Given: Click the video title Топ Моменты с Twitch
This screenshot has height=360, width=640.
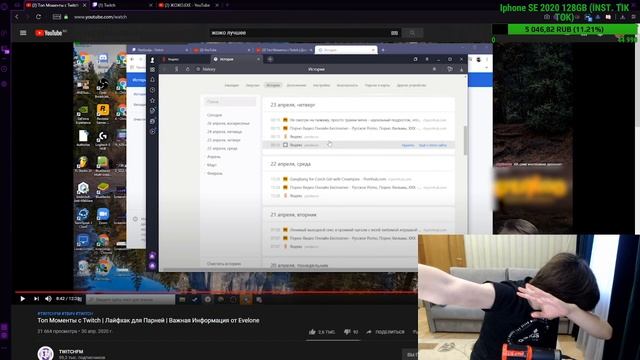Looking at the screenshot, I should [x=148, y=320].
